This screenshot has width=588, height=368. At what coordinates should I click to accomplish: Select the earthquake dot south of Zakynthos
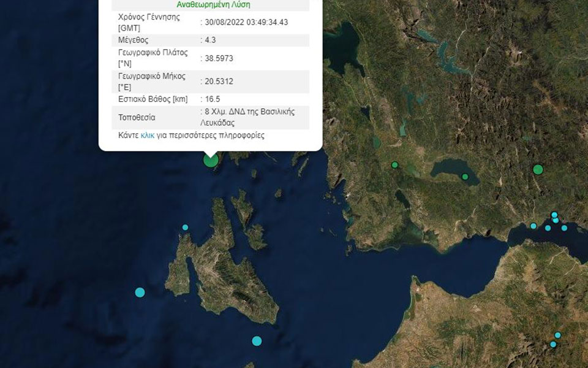pyautogui.click(x=257, y=340)
